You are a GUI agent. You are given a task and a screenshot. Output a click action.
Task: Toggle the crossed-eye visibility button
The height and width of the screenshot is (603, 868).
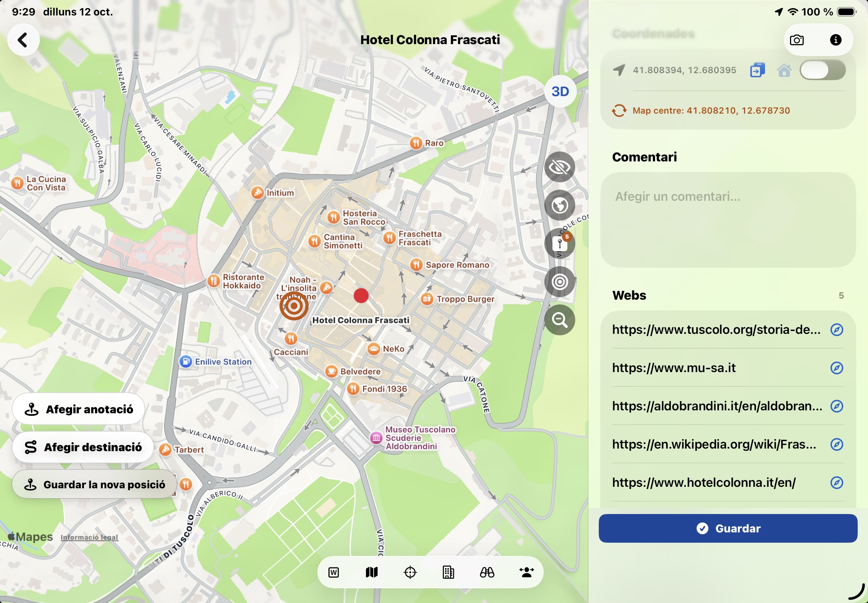click(560, 167)
